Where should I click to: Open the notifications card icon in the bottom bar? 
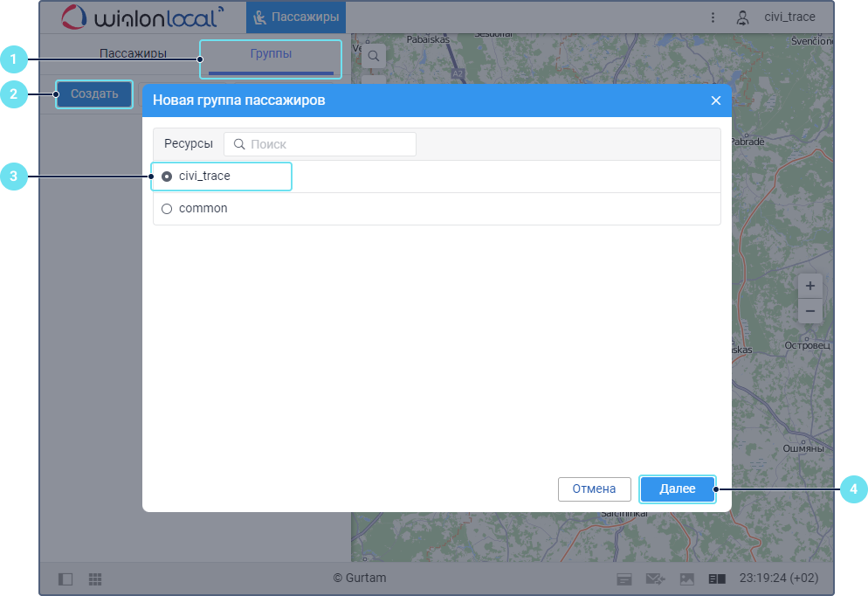[624, 579]
